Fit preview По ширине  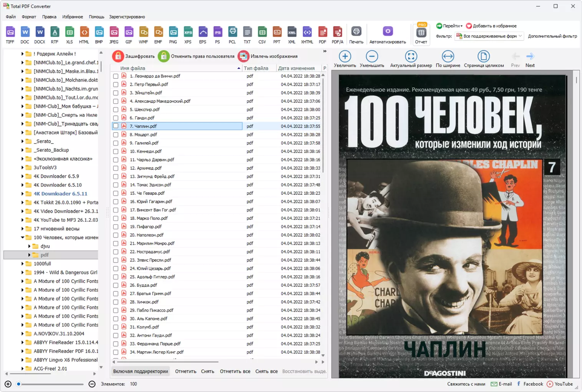tap(448, 59)
